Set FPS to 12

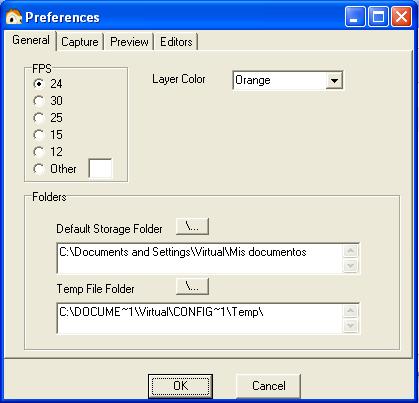pyautogui.click(x=39, y=152)
